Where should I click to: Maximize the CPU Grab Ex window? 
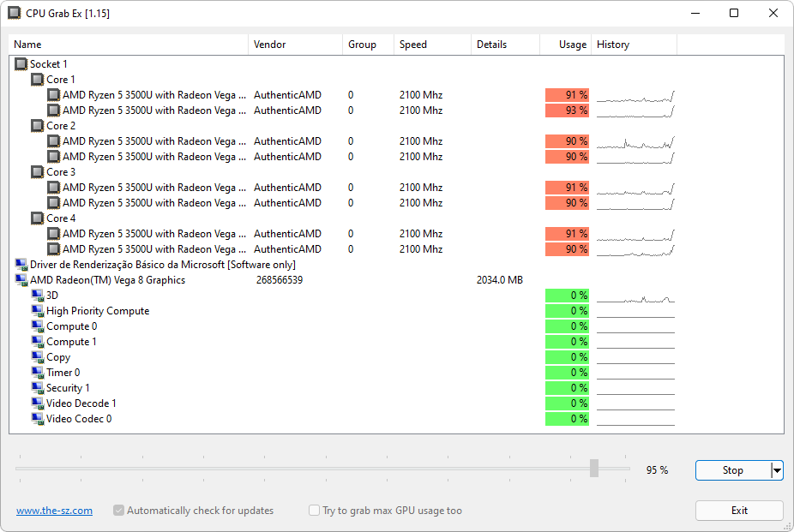[734, 13]
